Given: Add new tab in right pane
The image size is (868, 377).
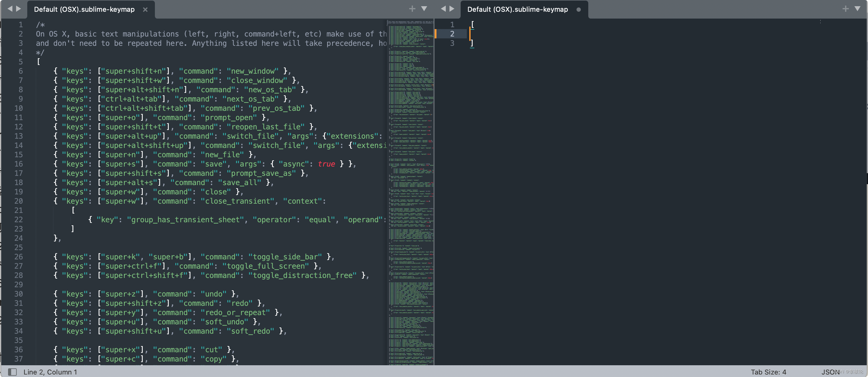Looking at the screenshot, I should 845,9.
